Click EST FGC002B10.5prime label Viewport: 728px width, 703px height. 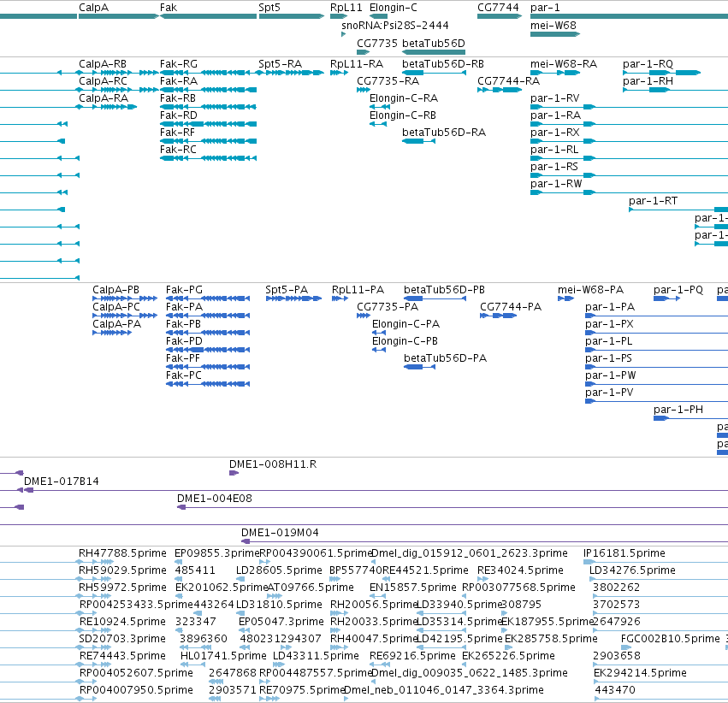click(x=671, y=639)
